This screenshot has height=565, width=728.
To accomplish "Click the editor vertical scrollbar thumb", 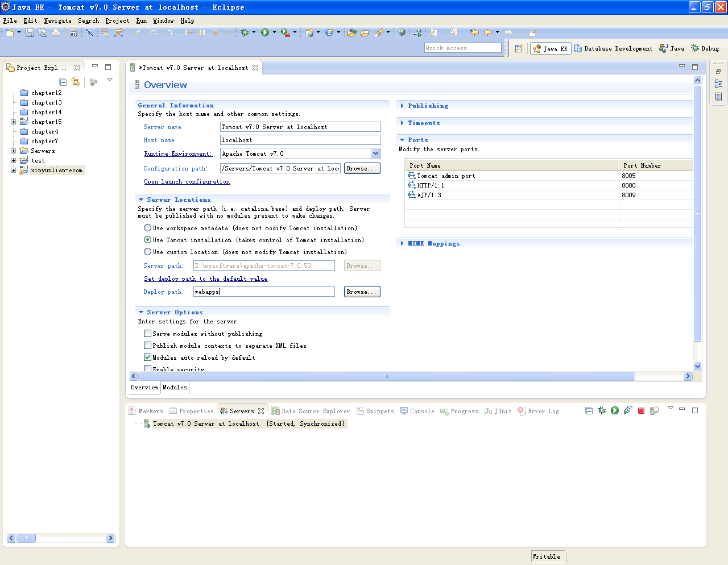I will tap(698, 213).
